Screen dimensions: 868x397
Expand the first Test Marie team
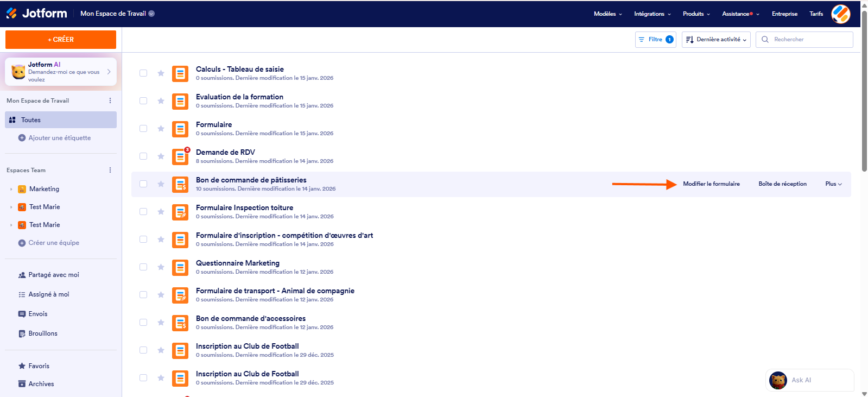coord(11,207)
